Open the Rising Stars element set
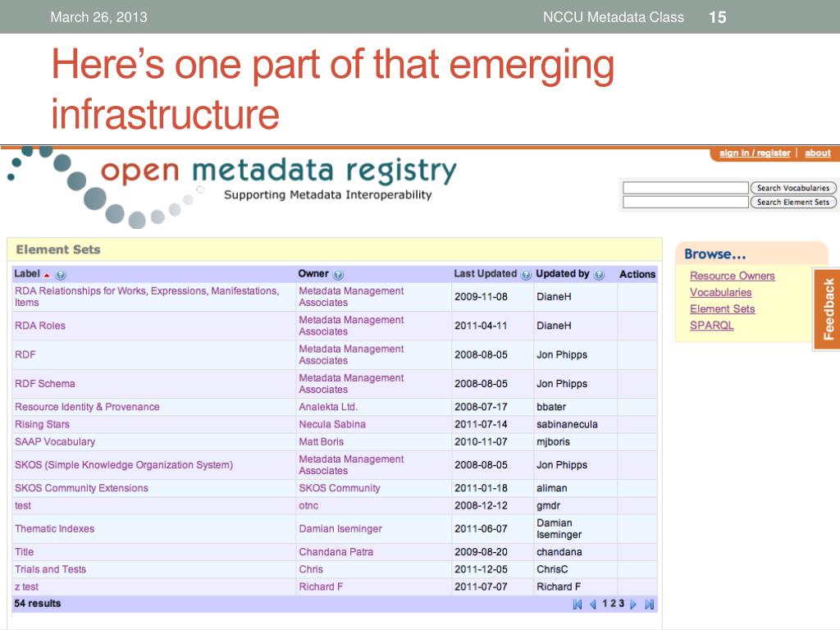The image size is (840, 630). (x=43, y=424)
